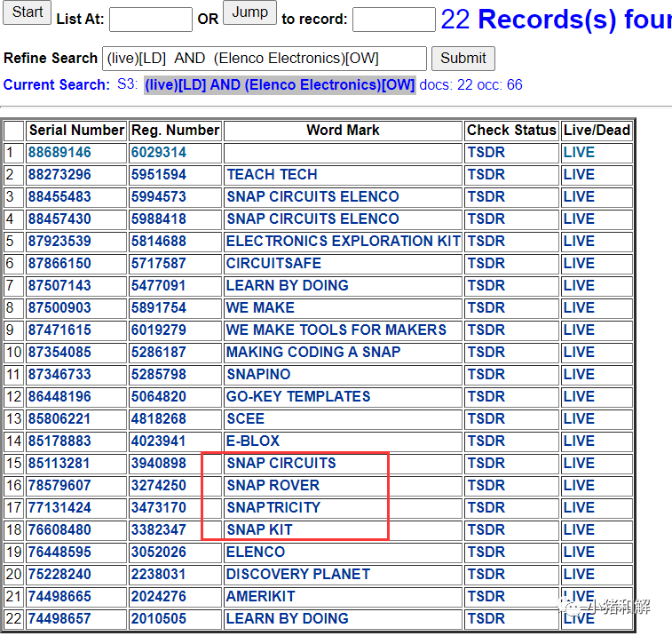Open LEARN BY DOING in row 22
Viewport: 672px width, 636px height.
click(x=287, y=619)
